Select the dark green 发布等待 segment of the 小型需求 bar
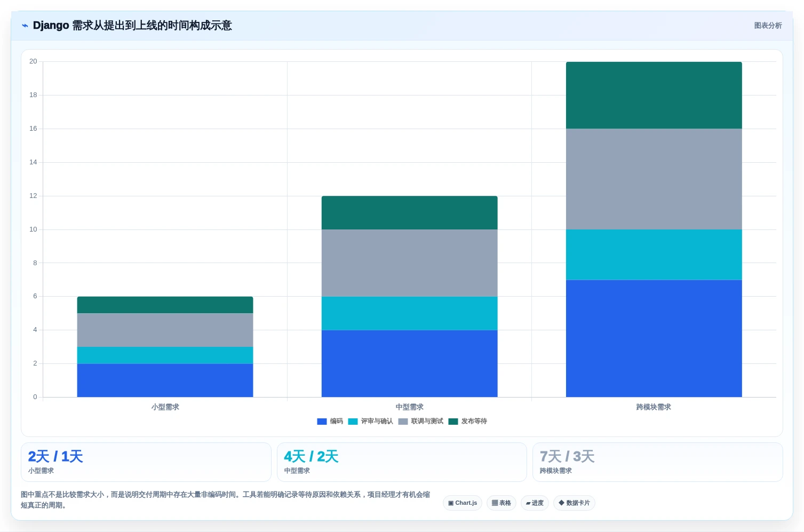The width and height of the screenshot is (804, 532). [165, 305]
